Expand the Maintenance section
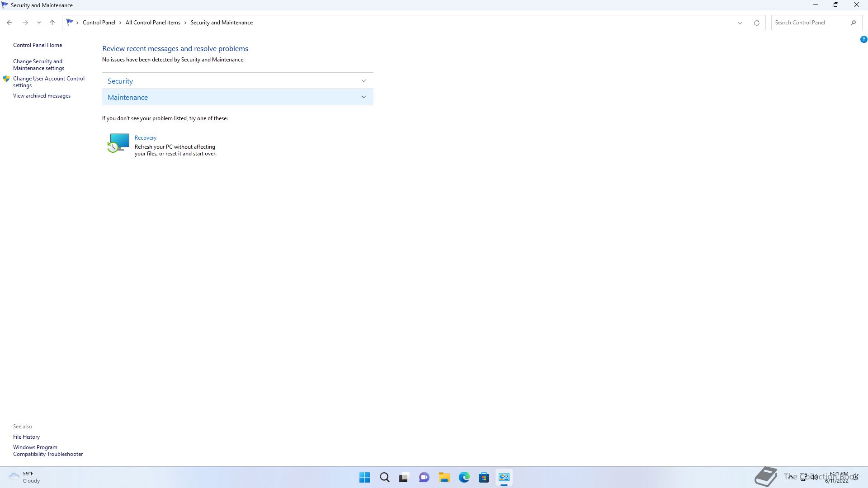The height and width of the screenshot is (488, 868). click(237, 97)
